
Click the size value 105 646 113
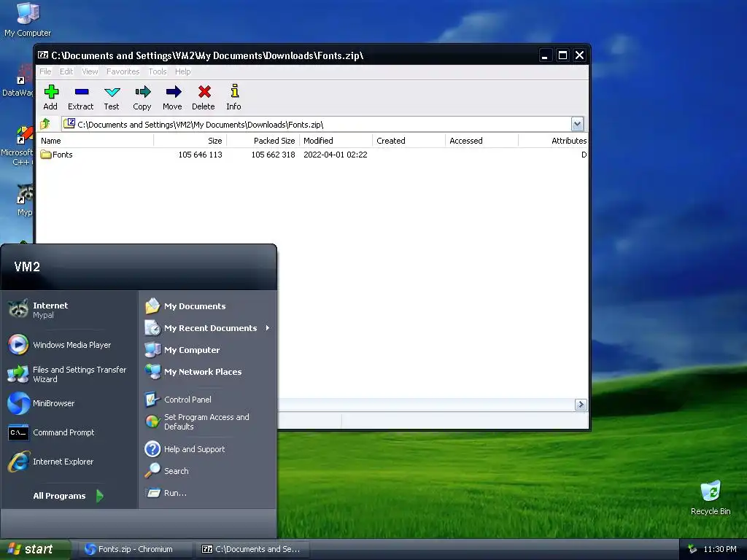[x=200, y=155]
